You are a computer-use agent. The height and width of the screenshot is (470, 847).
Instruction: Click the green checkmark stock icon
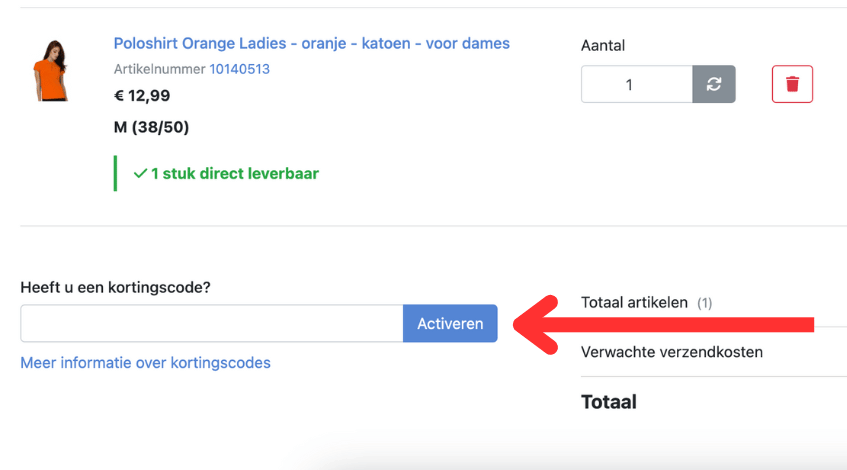click(140, 174)
